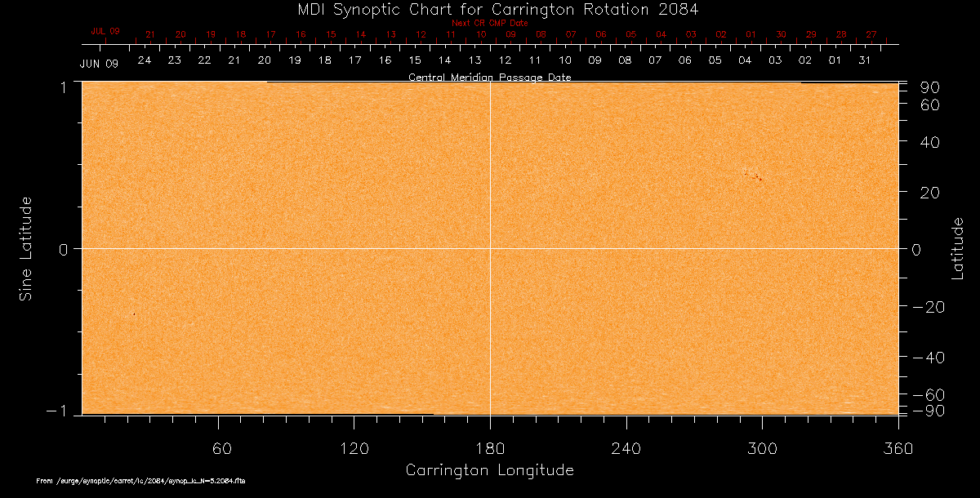This screenshot has width=980, height=498.
Task: Select the "Carrington Longitude" axis title
Action: [x=490, y=470]
